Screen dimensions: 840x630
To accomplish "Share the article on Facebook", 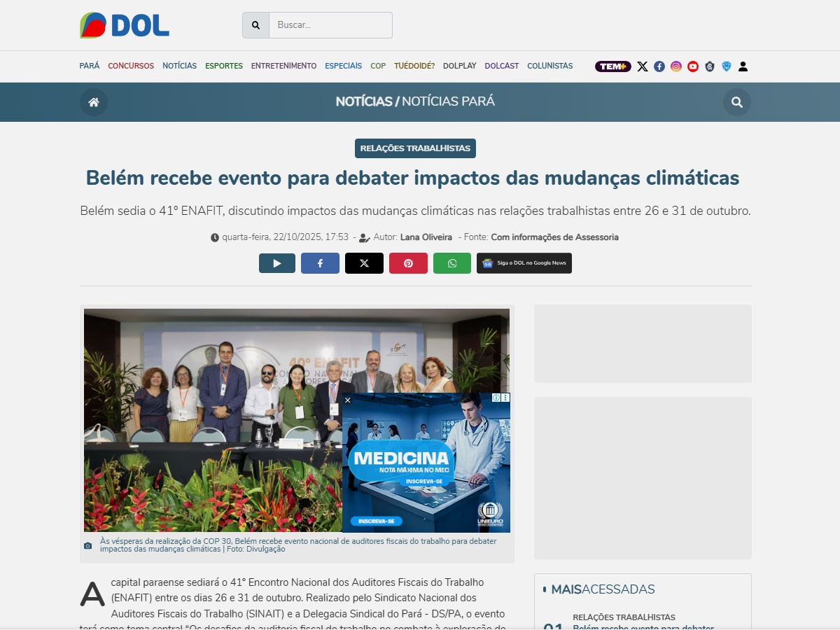I will click(x=320, y=263).
